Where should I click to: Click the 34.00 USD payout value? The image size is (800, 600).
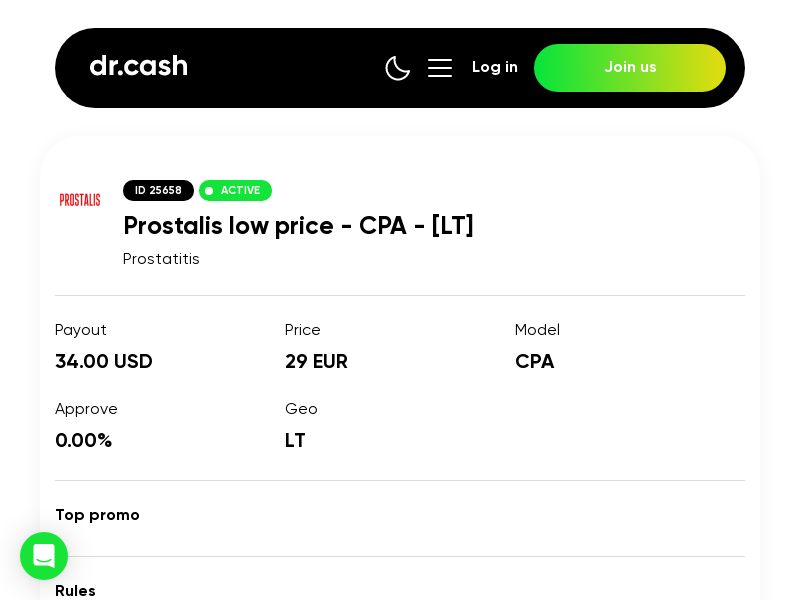103,361
